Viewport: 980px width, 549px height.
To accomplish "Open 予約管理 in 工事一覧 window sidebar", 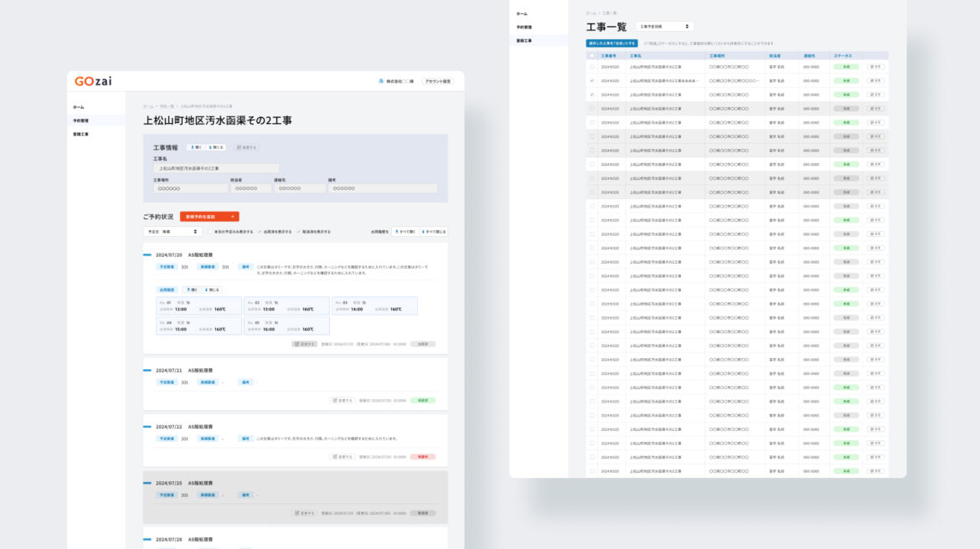I will point(524,28).
